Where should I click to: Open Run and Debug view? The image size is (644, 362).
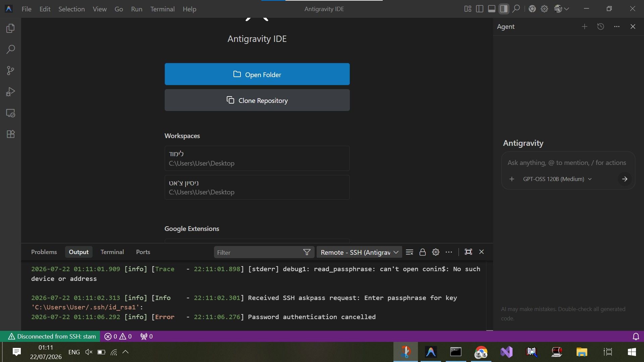[10, 92]
